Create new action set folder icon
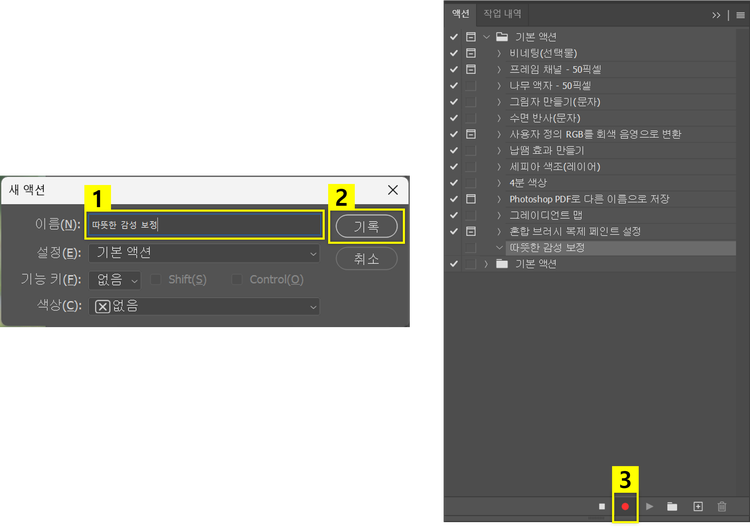The width and height of the screenshot is (750, 527). 672,506
